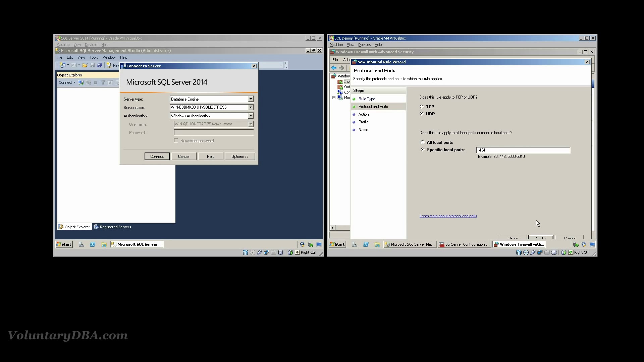The height and width of the screenshot is (362, 644).
Task: Click the Learn more about protocol and ports link
Action: (x=448, y=216)
